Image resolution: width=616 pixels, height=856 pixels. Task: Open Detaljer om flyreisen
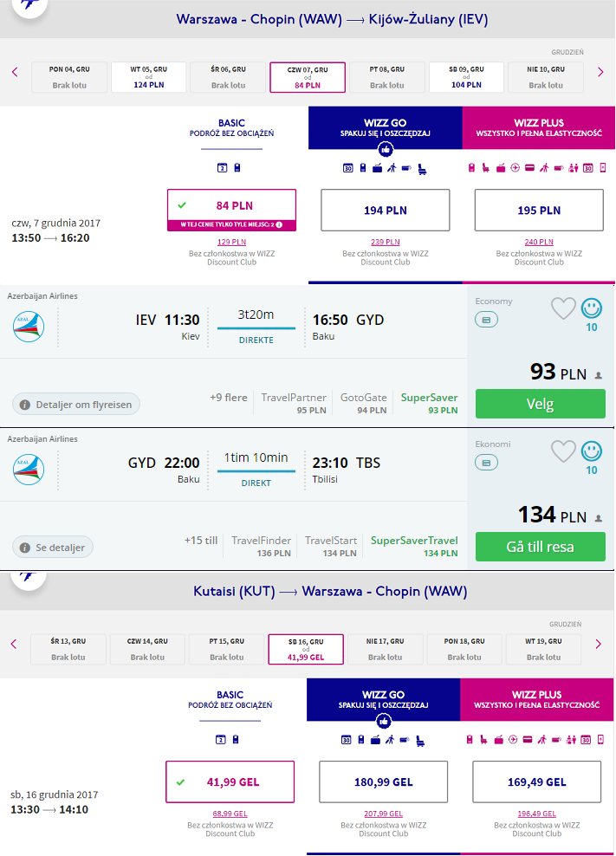[x=76, y=405]
